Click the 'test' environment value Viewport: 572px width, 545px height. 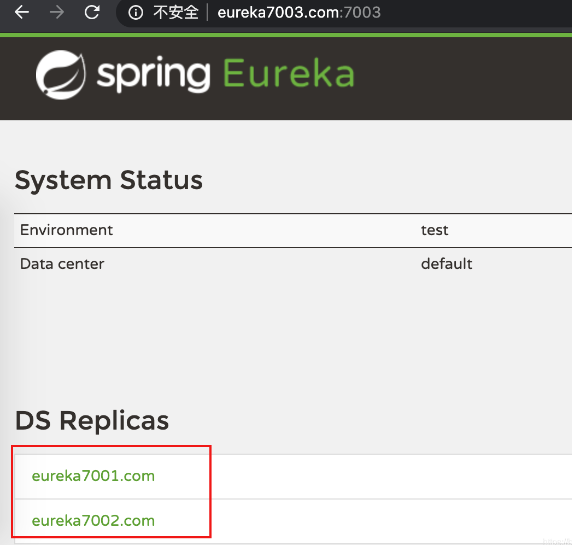[x=434, y=230]
